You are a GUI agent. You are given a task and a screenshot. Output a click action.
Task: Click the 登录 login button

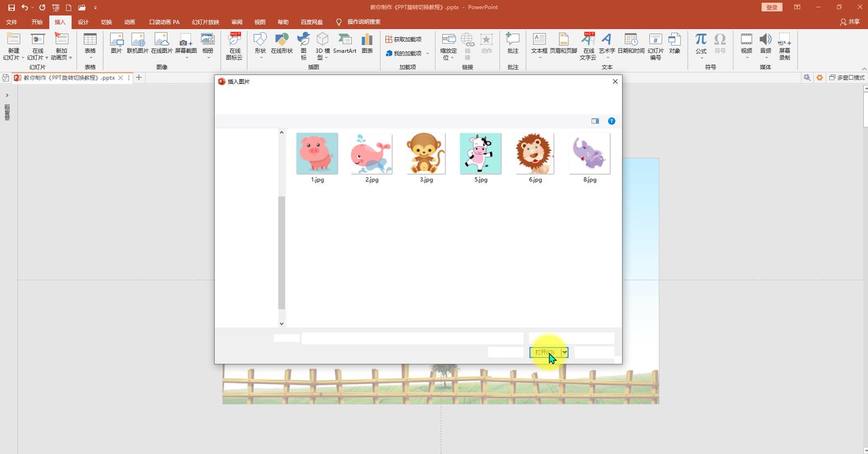pyautogui.click(x=771, y=7)
